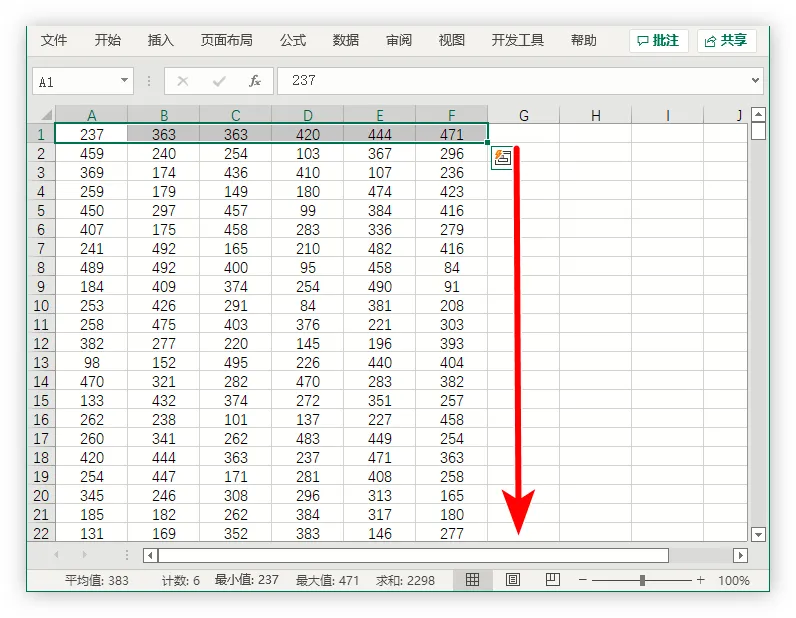Click the previous sheet navigation arrow
This screenshot has height=618, width=796.
coord(56,555)
